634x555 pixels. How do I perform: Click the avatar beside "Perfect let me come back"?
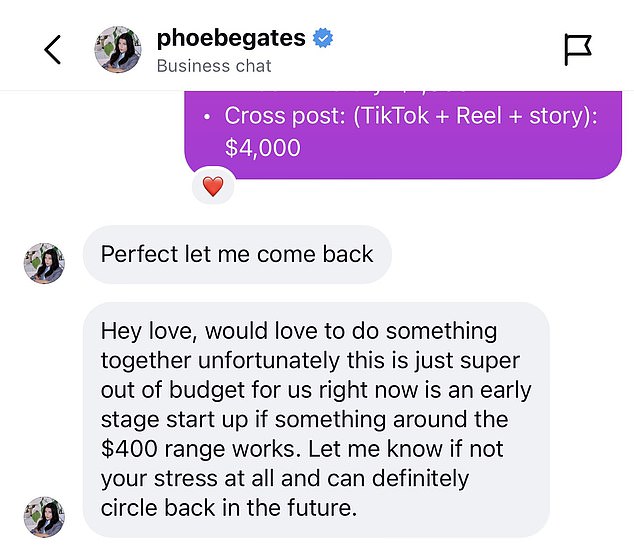(44, 264)
